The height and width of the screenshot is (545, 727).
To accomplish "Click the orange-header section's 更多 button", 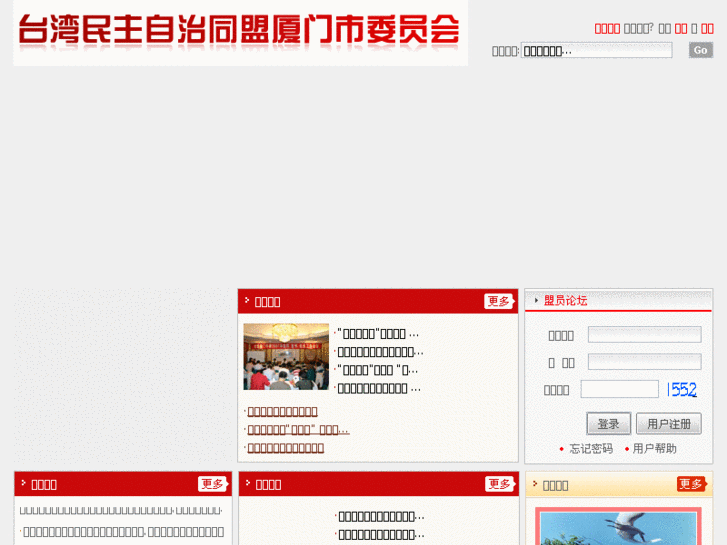I will tap(691, 484).
